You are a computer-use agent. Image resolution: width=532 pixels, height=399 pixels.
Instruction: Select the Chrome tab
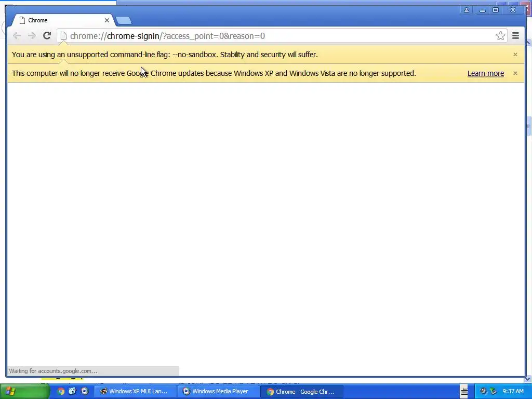tap(63, 20)
